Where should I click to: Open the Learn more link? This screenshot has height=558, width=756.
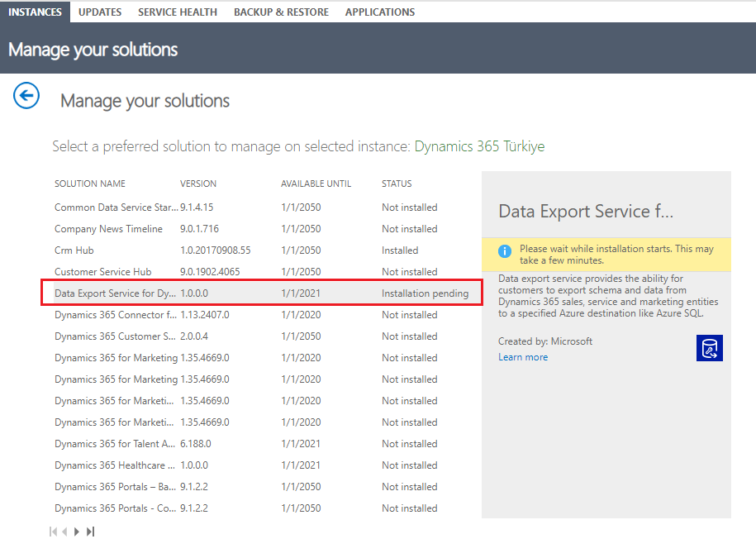click(523, 357)
